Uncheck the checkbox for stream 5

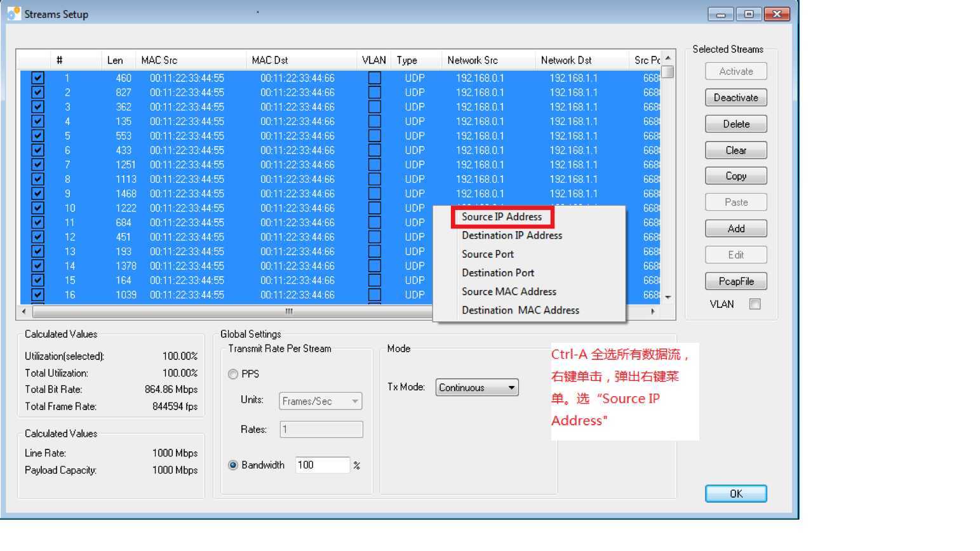click(x=37, y=136)
